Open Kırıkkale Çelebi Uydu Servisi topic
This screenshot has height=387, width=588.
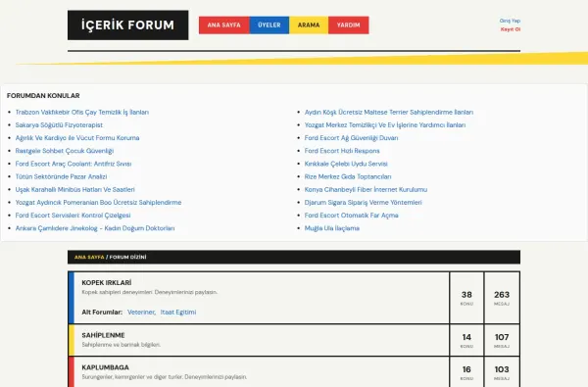[x=346, y=164]
